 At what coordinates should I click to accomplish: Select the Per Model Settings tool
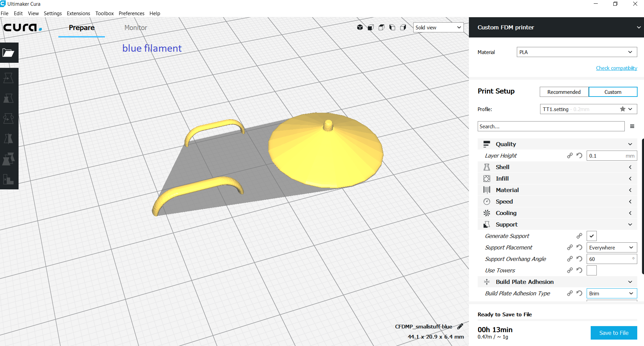click(8, 159)
